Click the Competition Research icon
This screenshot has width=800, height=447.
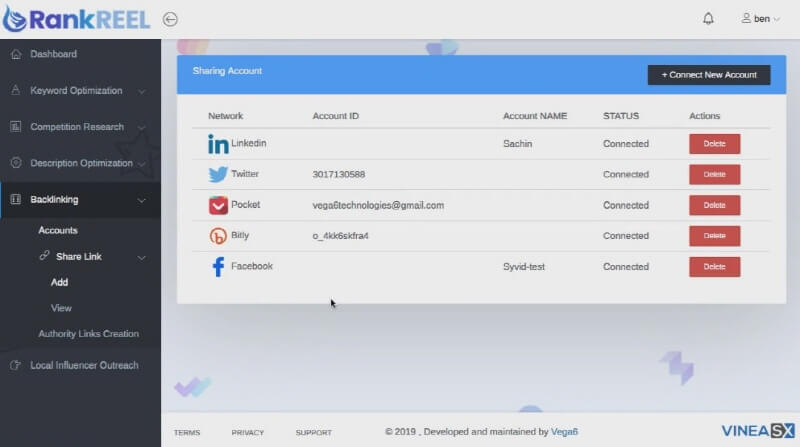pos(16,127)
